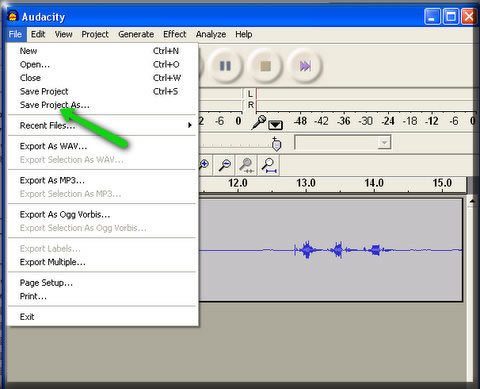Click the Fit Project zoom icon
The image size is (480, 389).
tap(269, 165)
